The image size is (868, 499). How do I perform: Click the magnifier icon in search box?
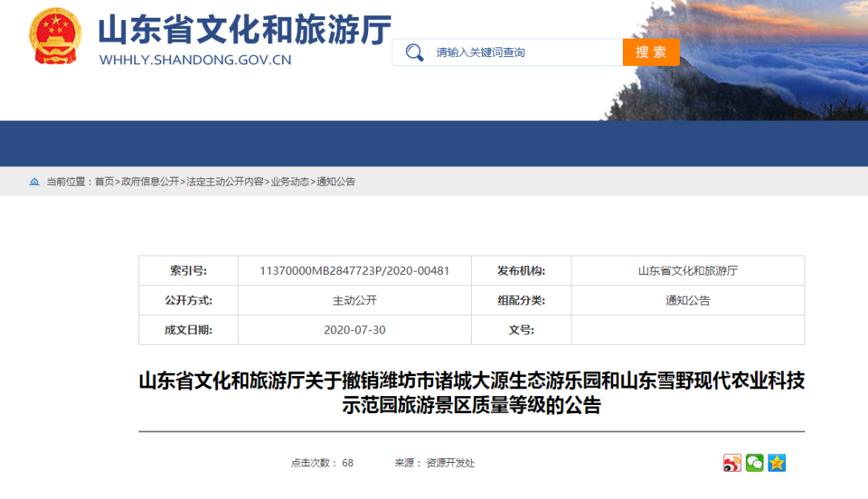point(415,52)
